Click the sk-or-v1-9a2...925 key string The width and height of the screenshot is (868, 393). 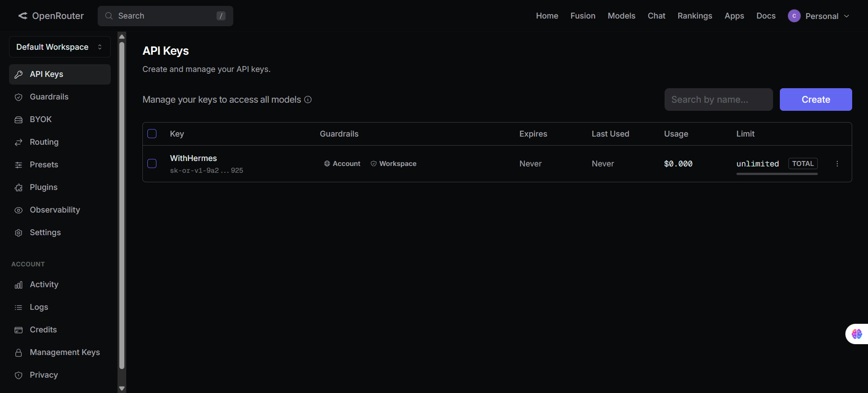pyautogui.click(x=207, y=170)
